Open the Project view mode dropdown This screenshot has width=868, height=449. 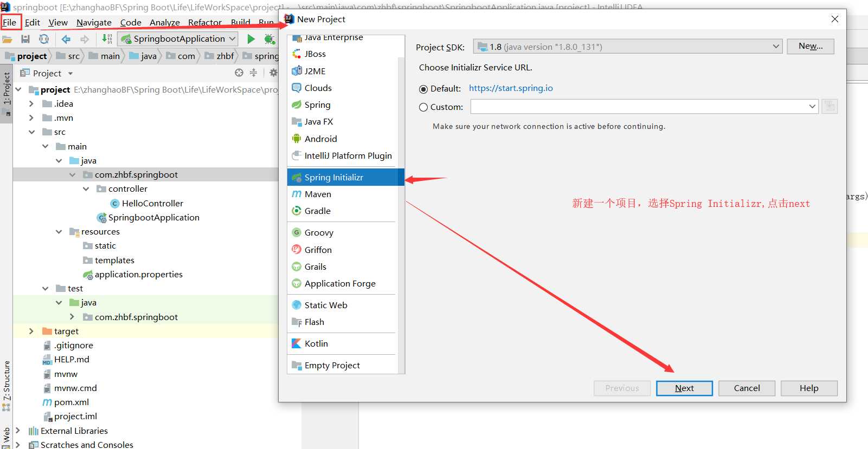point(70,73)
